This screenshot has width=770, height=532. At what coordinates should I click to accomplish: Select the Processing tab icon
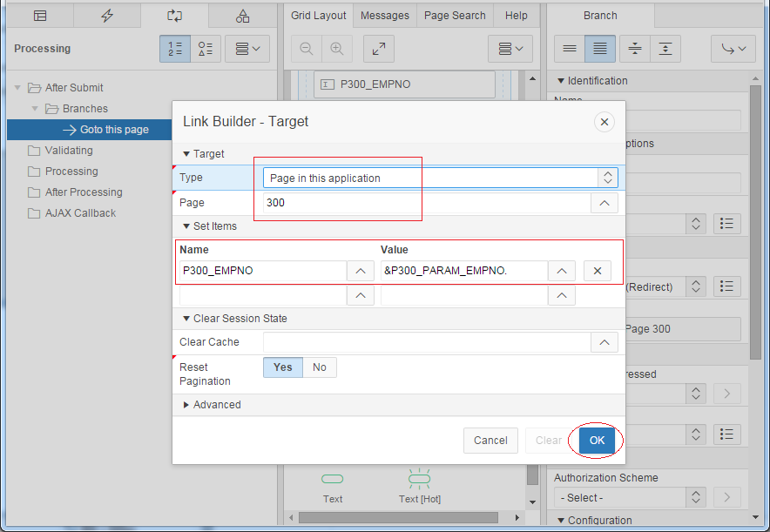coord(174,16)
